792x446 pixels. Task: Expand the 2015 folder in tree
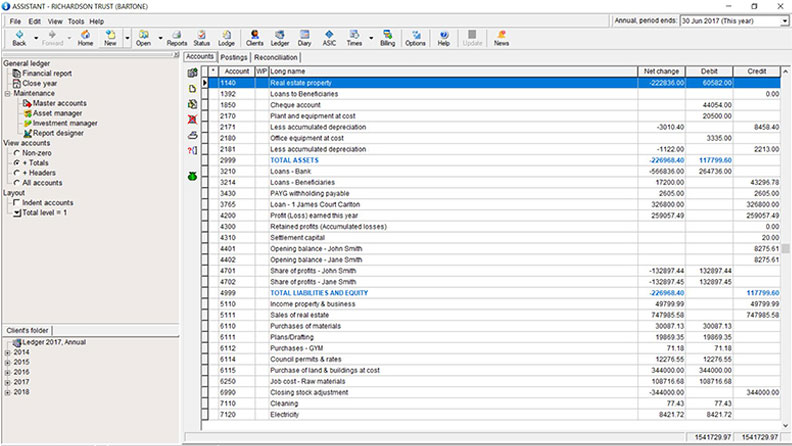[x=8, y=362]
